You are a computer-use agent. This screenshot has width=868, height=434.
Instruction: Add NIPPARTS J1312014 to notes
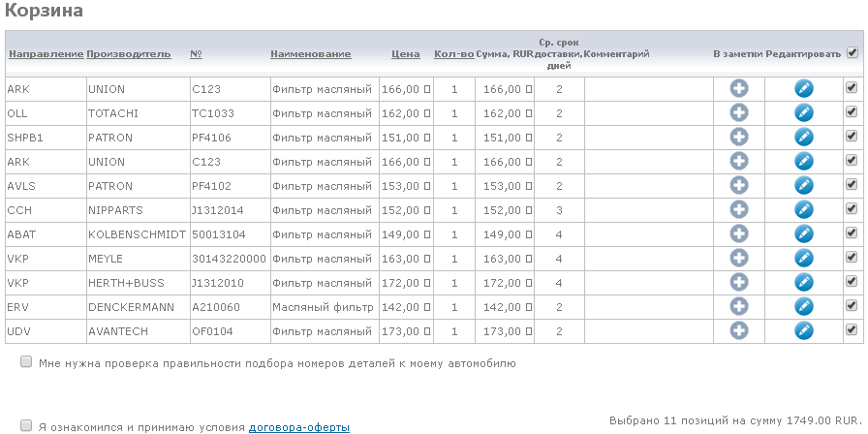point(738,210)
